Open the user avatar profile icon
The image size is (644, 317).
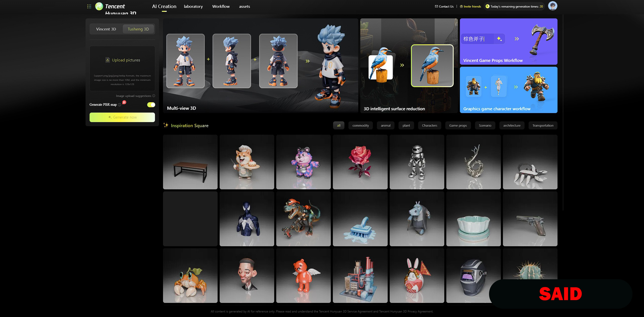tap(552, 6)
